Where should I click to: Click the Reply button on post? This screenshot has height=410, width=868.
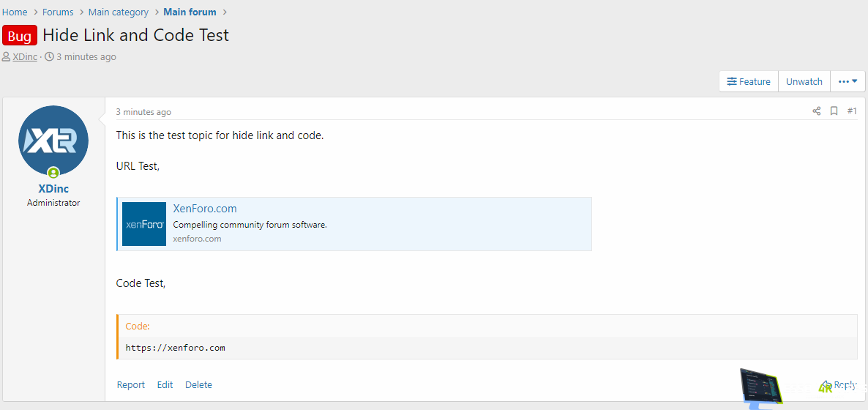(x=839, y=385)
